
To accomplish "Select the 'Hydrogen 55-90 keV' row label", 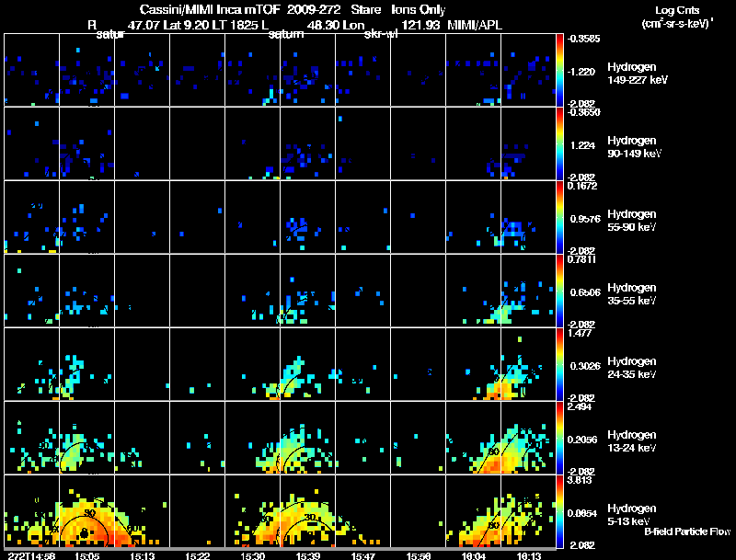I will coord(632,221).
